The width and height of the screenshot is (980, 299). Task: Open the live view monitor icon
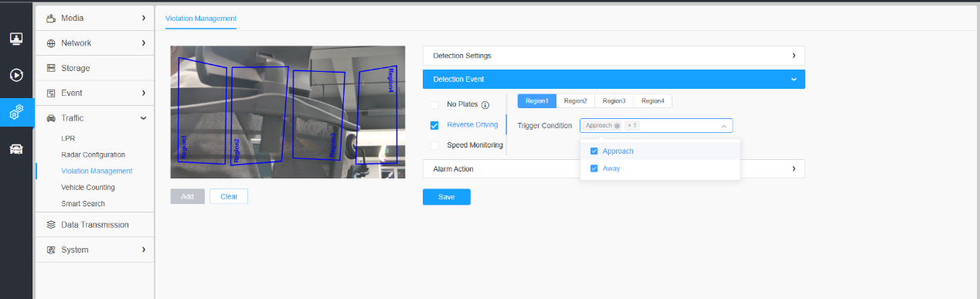click(16, 38)
